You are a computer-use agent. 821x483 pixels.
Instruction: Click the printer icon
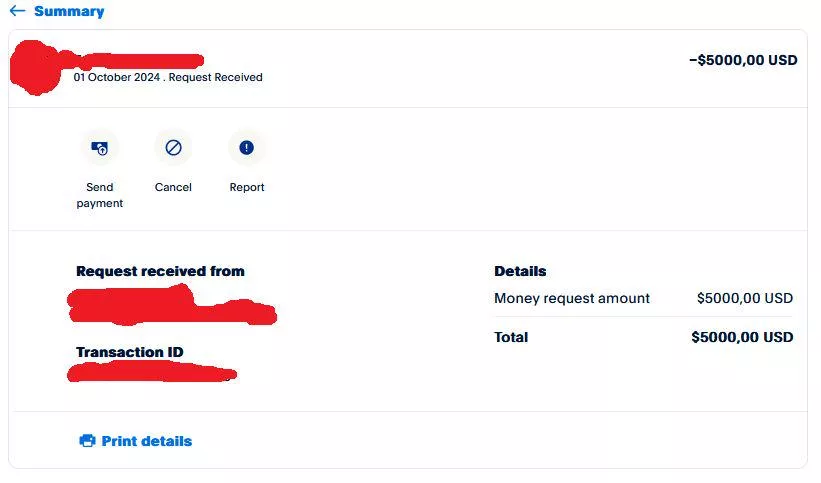click(87, 441)
